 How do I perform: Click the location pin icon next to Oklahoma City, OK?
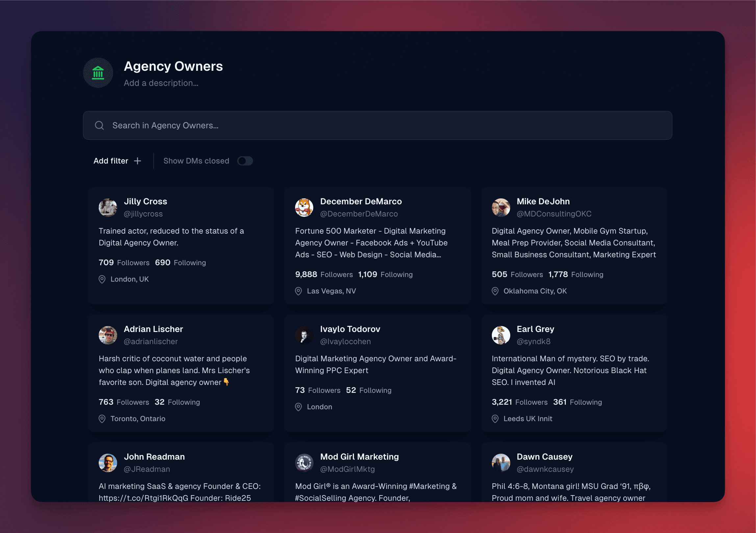[495, 291]
